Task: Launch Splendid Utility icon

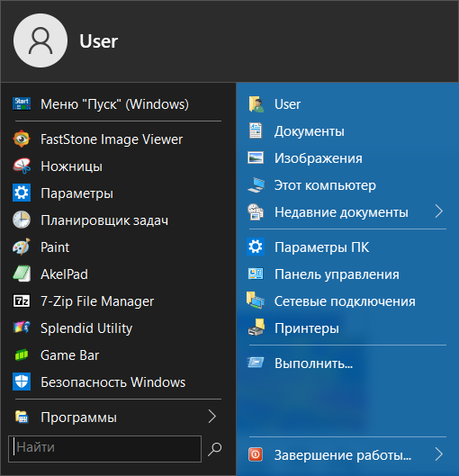Action: pos(22,328)
